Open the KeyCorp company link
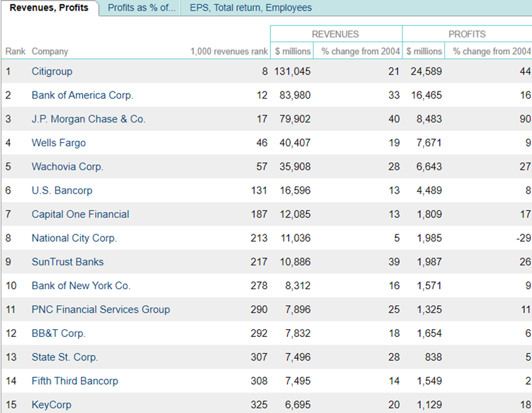Viewport: 532px width, 413px height. click(51, 405)
